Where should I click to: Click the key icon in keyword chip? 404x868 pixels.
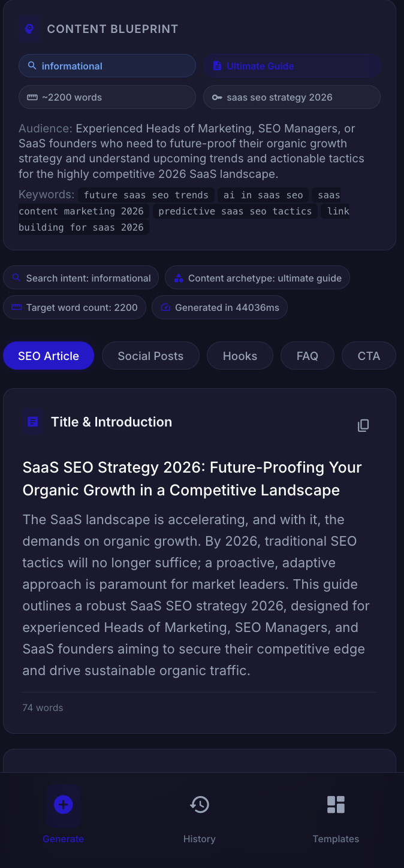[217, 97]
